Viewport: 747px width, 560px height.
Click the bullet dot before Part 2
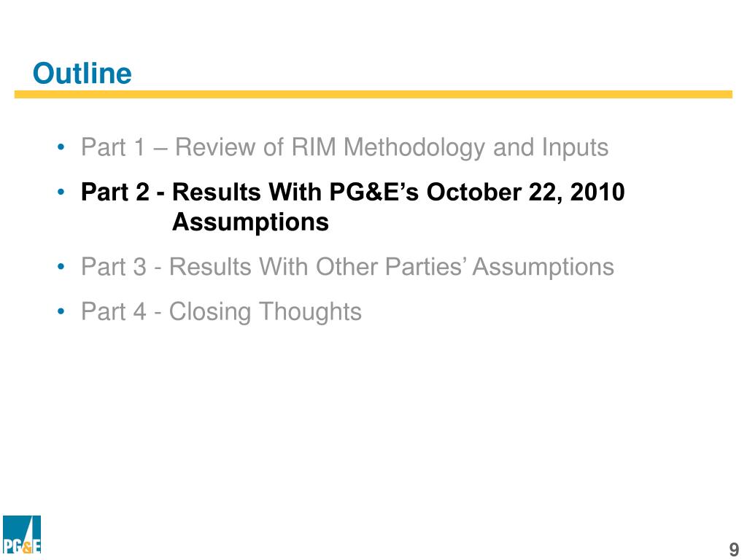tap(61, 192)
